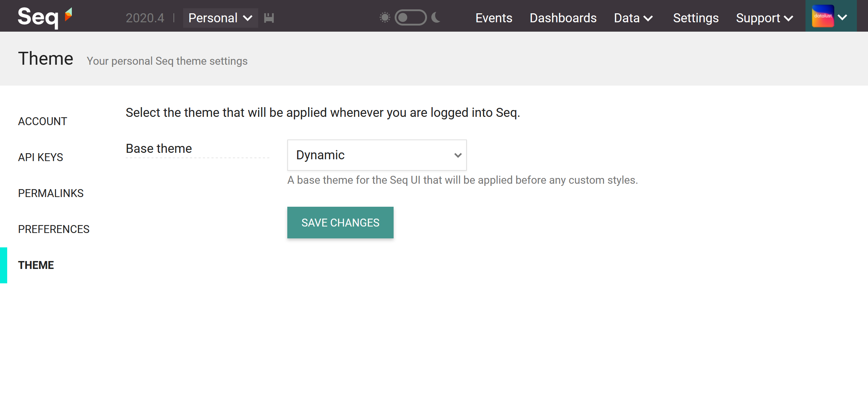Navigate to Account settings section

tap(43, 120)
